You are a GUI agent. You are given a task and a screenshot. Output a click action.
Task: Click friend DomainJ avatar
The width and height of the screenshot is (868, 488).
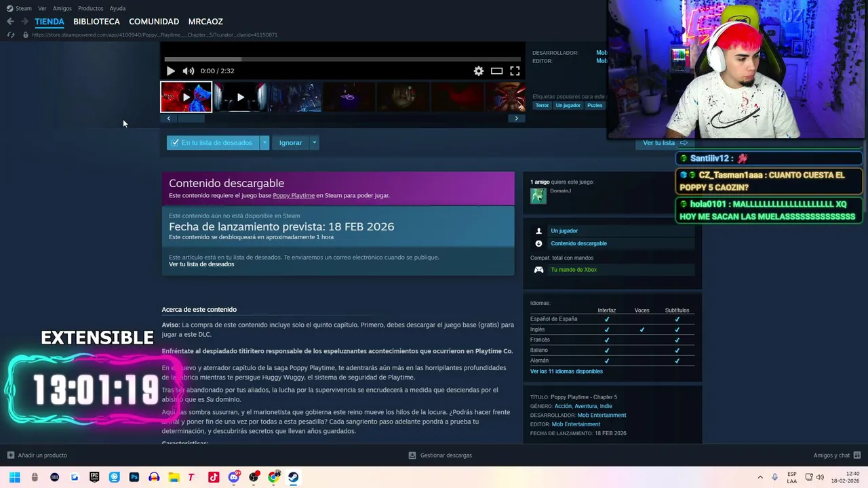(x=538, y=195)
